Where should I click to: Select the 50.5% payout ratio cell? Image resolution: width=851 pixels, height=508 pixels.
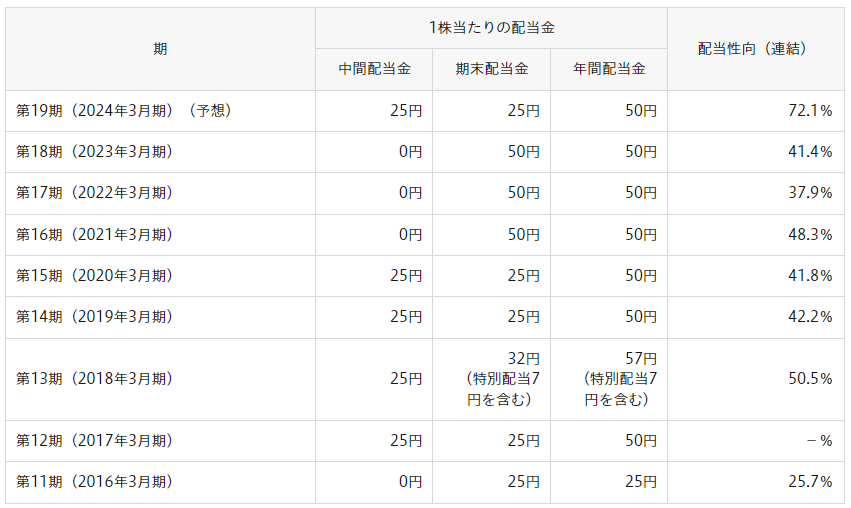pos(810,379)
